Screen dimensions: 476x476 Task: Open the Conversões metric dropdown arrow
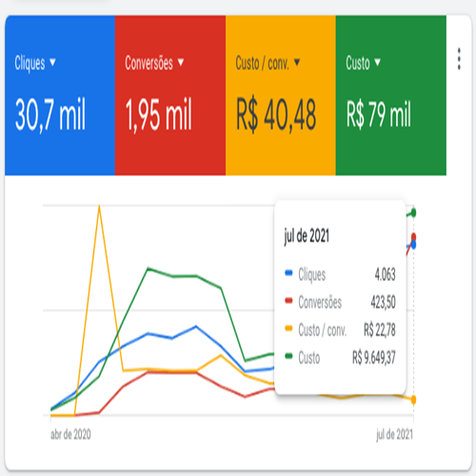(x=181, y=62)
